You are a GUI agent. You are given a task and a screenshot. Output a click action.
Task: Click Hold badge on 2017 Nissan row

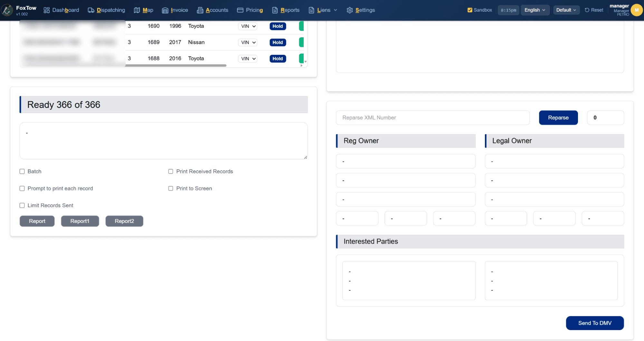[x=278, y=42]
